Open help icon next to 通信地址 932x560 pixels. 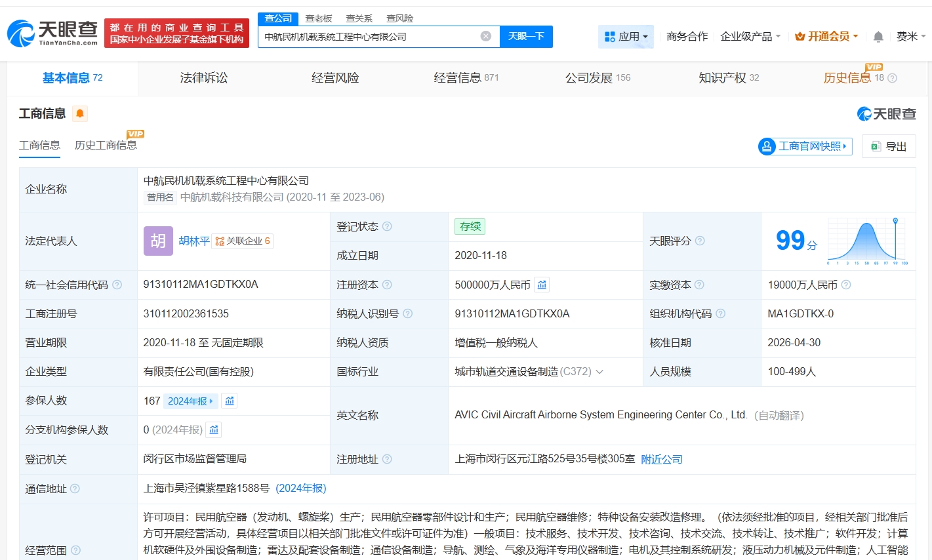pyautogui.click(x=75, y=489)
